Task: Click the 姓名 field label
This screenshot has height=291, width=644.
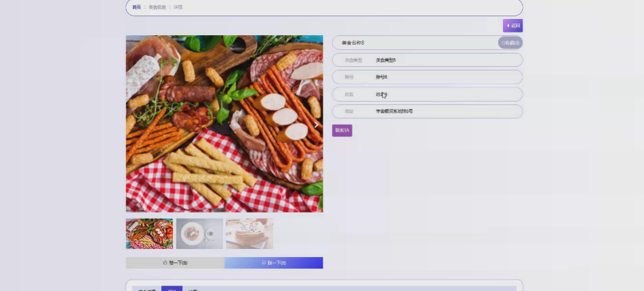Action: click(348, 94)
